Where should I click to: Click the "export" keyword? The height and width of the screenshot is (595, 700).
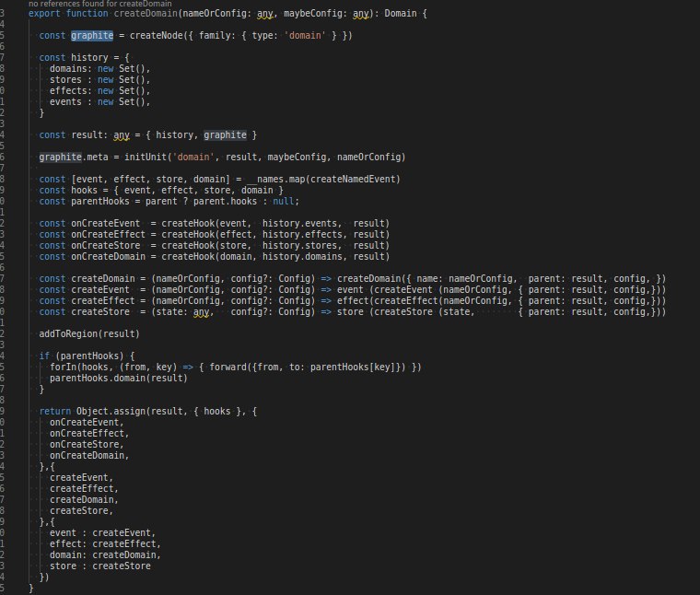point(44,14)
